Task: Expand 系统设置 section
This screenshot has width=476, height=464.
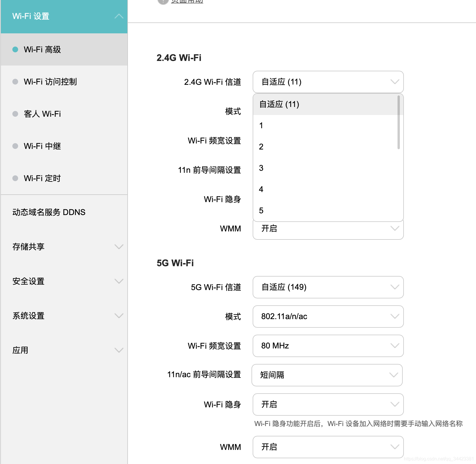Action: 64,316
